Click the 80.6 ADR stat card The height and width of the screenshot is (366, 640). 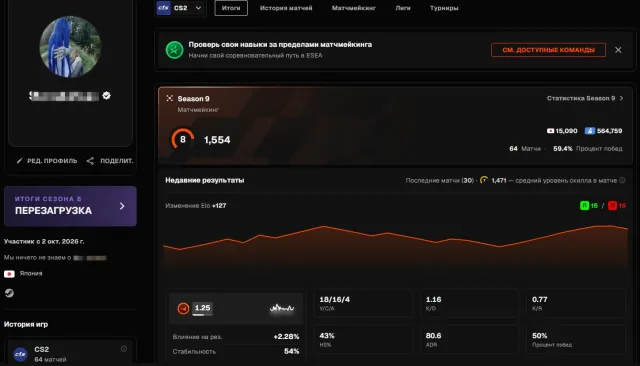click(x=469, y=339)
